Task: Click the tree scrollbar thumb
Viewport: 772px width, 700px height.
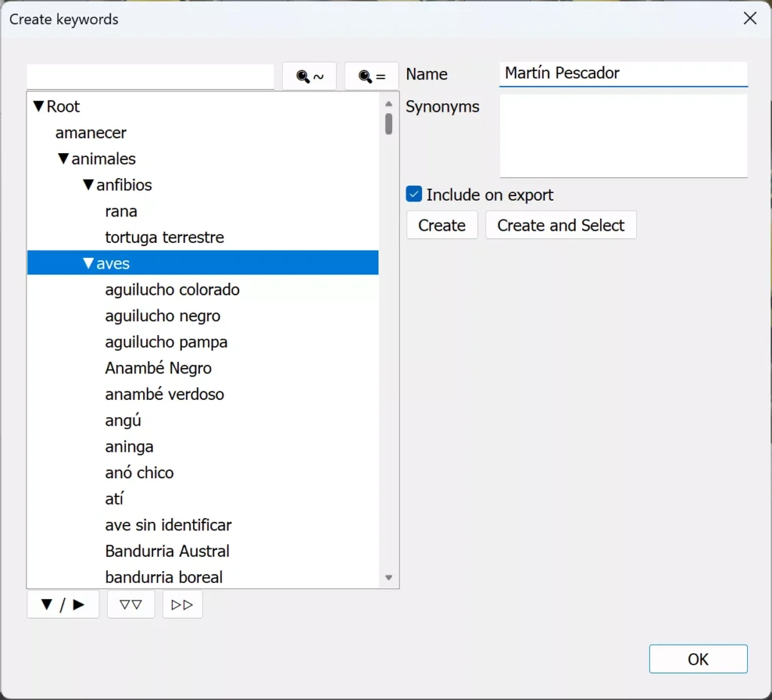Action: tap(388, 124)
